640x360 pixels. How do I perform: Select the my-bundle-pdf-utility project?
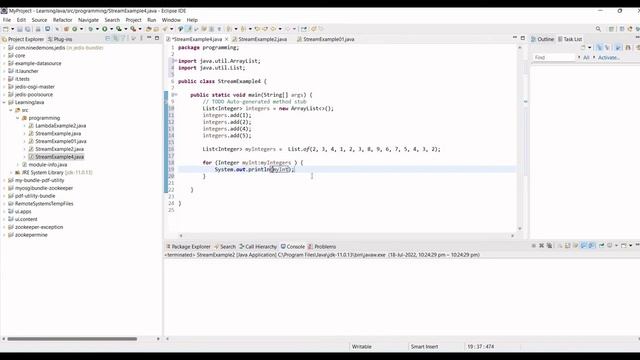click(x=39, y=180)
